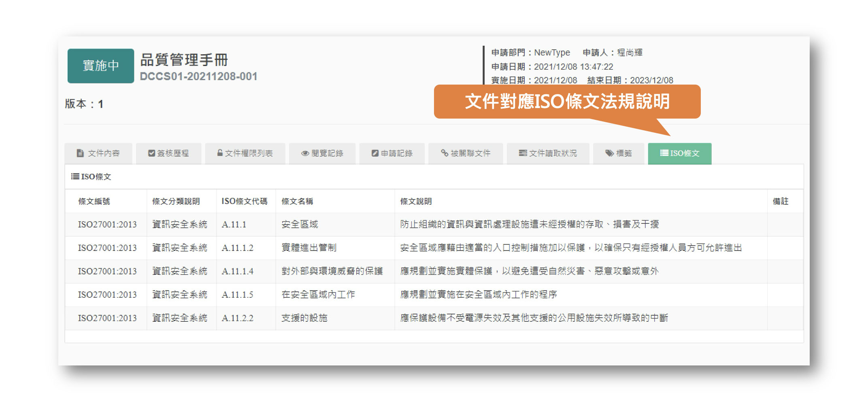Image resolution: width=868 pixels, height=412 pixels.
Task: Click the ISO條文代碼 column header
Action: tap(244, 201)
